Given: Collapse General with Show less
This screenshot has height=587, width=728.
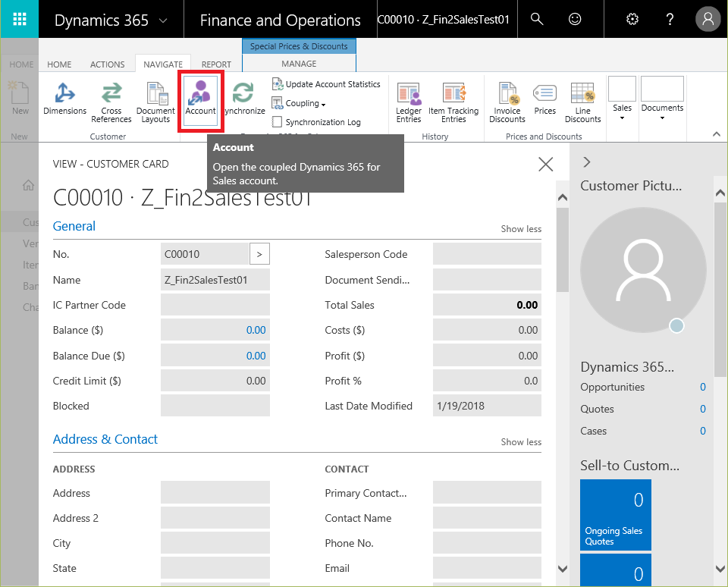Looking at the screenshot, I should click(521, 229).
